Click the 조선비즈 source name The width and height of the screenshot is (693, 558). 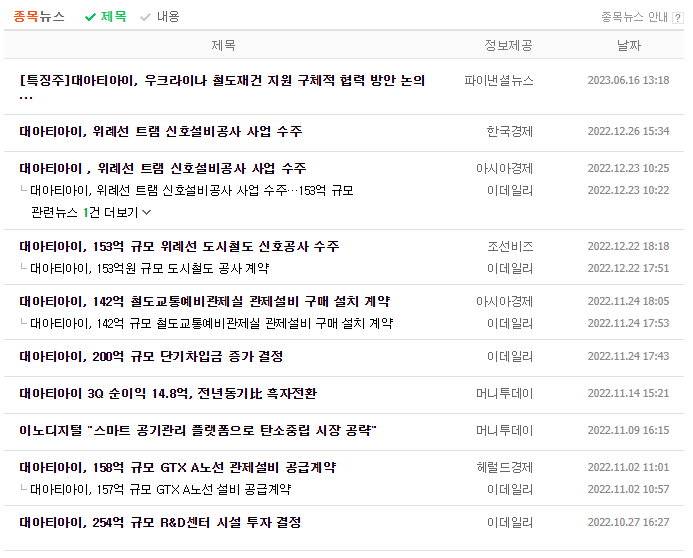[510, 246]
